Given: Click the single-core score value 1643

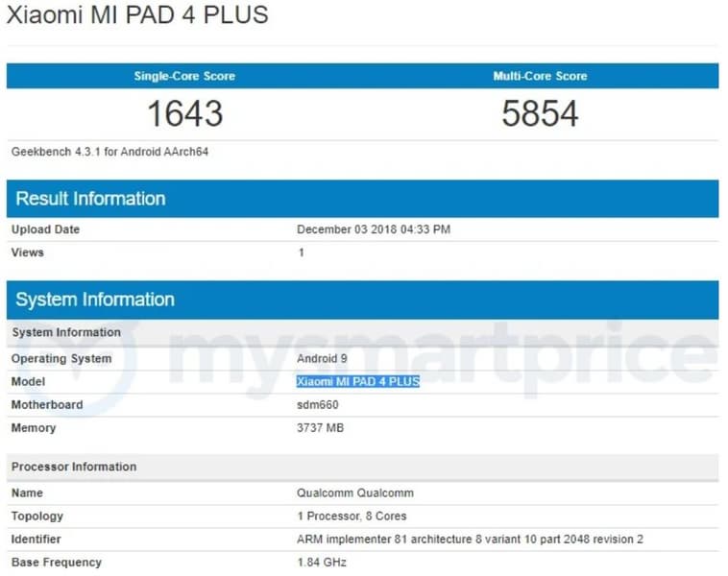Looking at the screenshot, I should [185, 113].
